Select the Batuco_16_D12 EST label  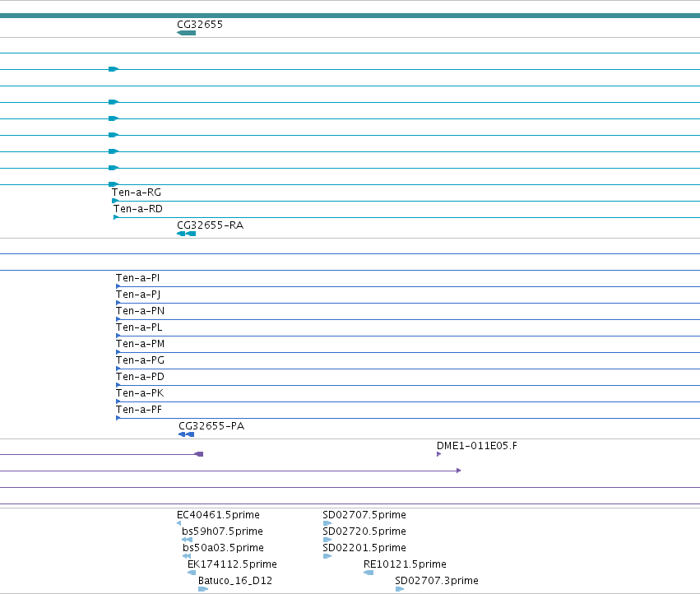pyautogui.click(x=235, y=581)
